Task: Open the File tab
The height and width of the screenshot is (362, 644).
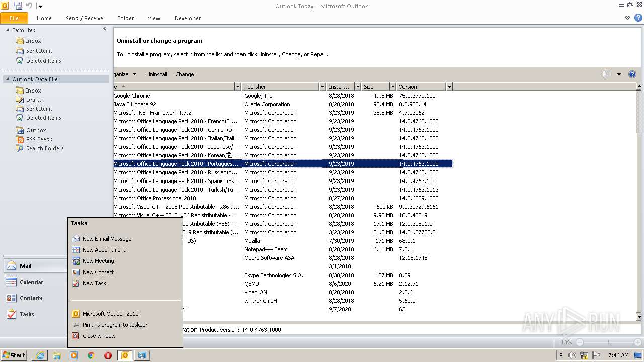Action: (14, 18)
